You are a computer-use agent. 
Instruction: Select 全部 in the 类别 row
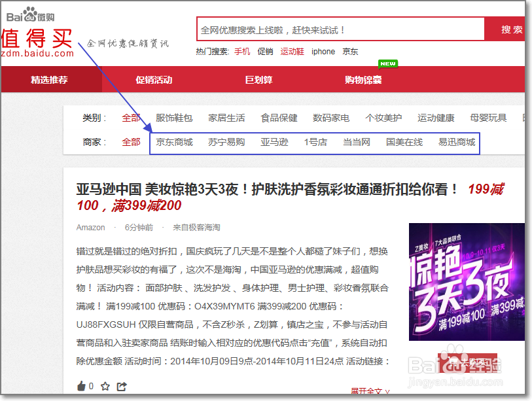pos(131,118)
